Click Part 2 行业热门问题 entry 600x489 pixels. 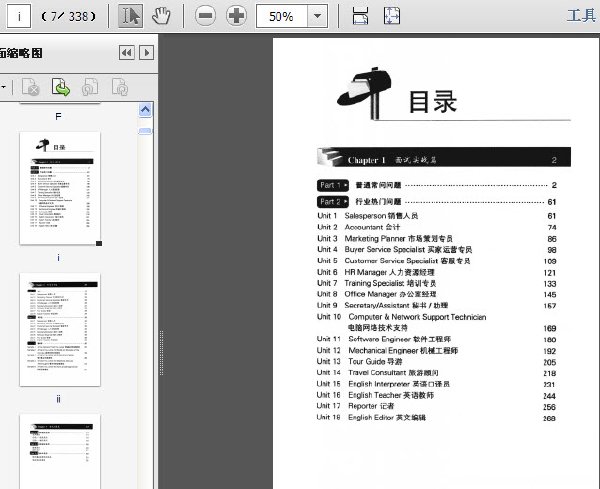point(437,202)
